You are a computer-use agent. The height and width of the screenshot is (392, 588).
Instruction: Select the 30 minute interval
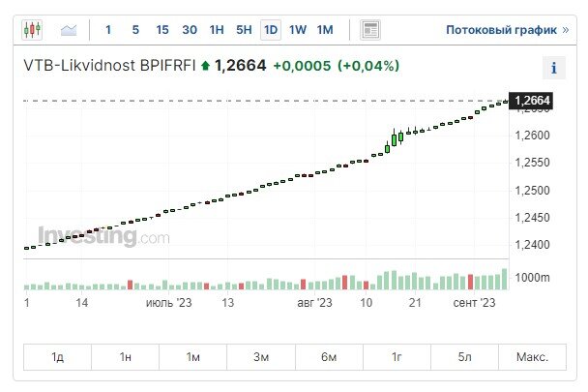click(x=190, y=30)
